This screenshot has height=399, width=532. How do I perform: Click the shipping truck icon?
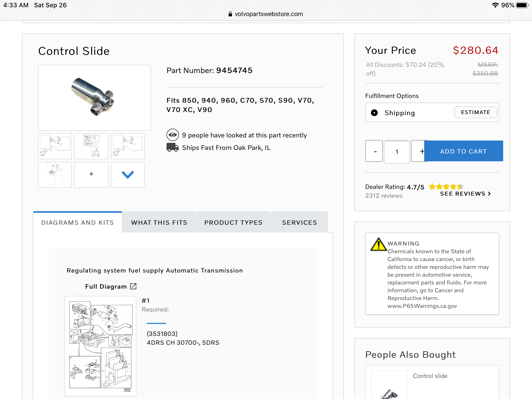tap(172, 147)
